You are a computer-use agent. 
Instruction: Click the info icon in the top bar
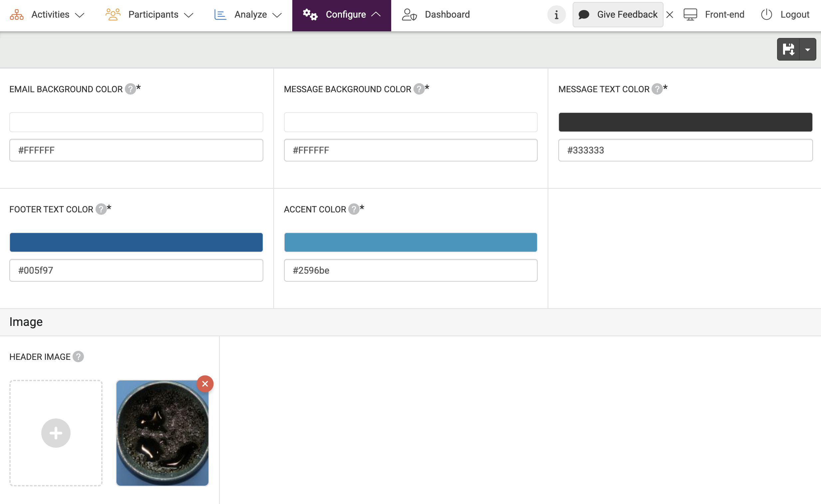(556, 15)
